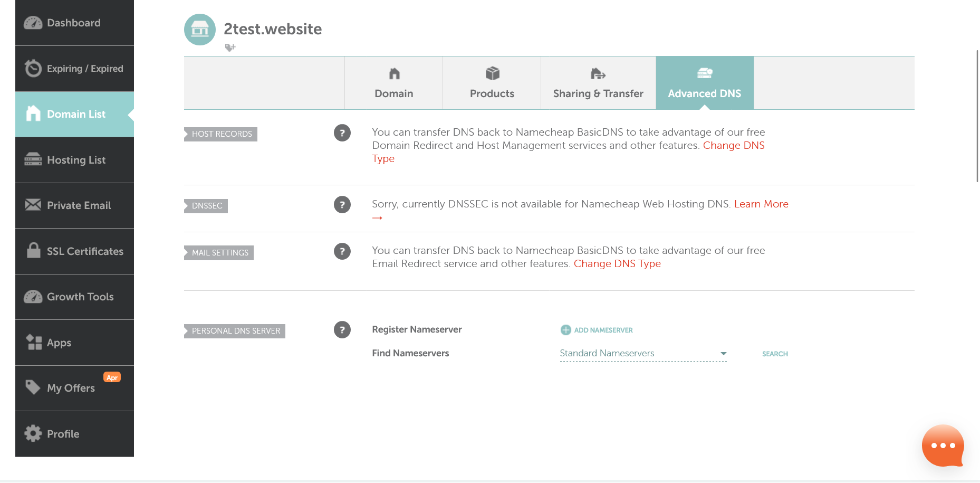Click Change DNS Type link in Mail Settings
The image size is (980, 483).
(x=617, y=264)
